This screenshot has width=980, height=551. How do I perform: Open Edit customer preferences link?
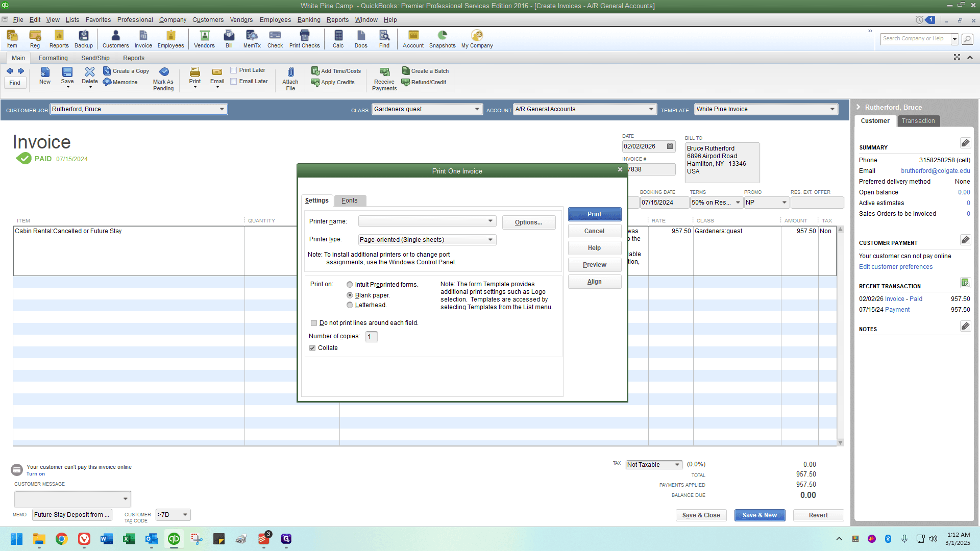point(896,267)
